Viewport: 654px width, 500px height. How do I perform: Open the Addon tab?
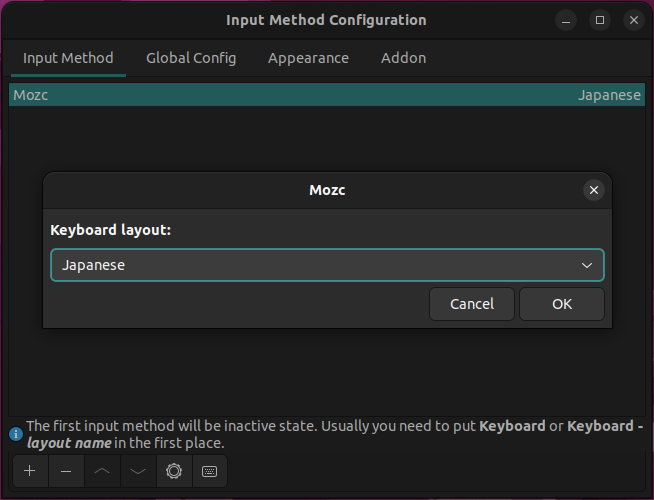[403, 58]
